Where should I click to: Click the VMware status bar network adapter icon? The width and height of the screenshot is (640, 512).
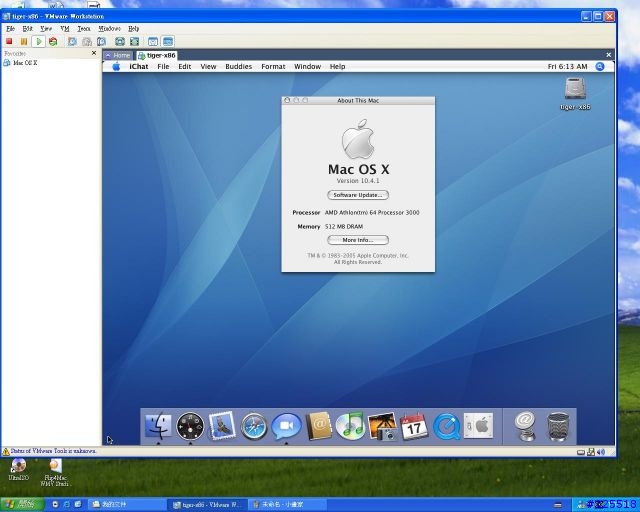(x=591, y=452)
